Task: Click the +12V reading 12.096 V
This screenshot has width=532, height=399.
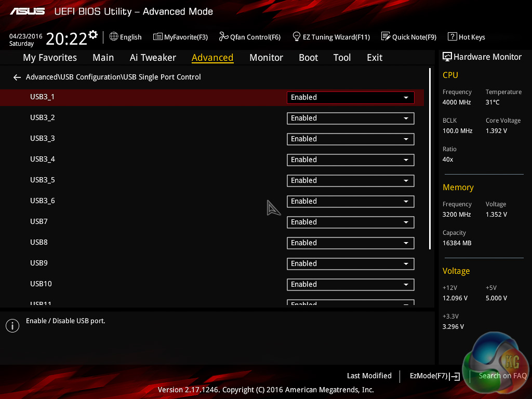Action: (x=455, y=298)
